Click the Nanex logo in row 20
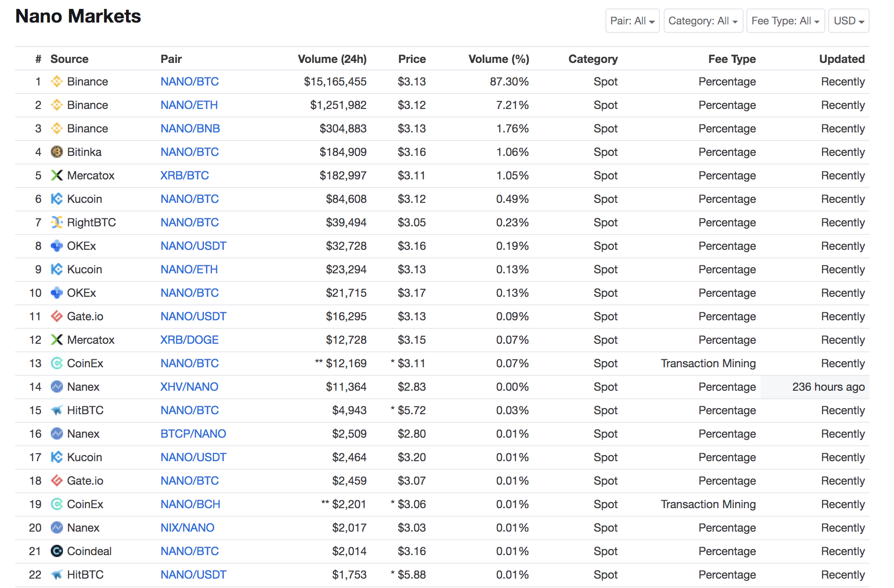894x588 pixels. tap(57, 528)
